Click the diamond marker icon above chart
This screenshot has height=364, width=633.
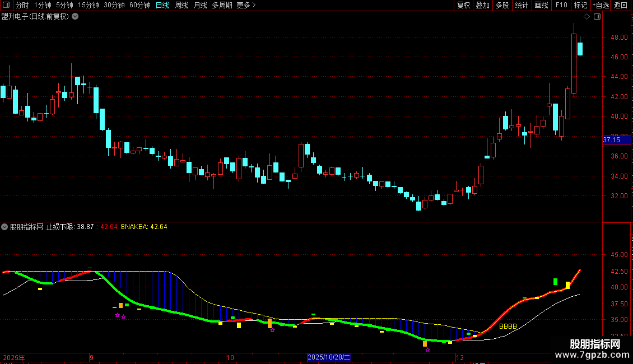[587, 17]
